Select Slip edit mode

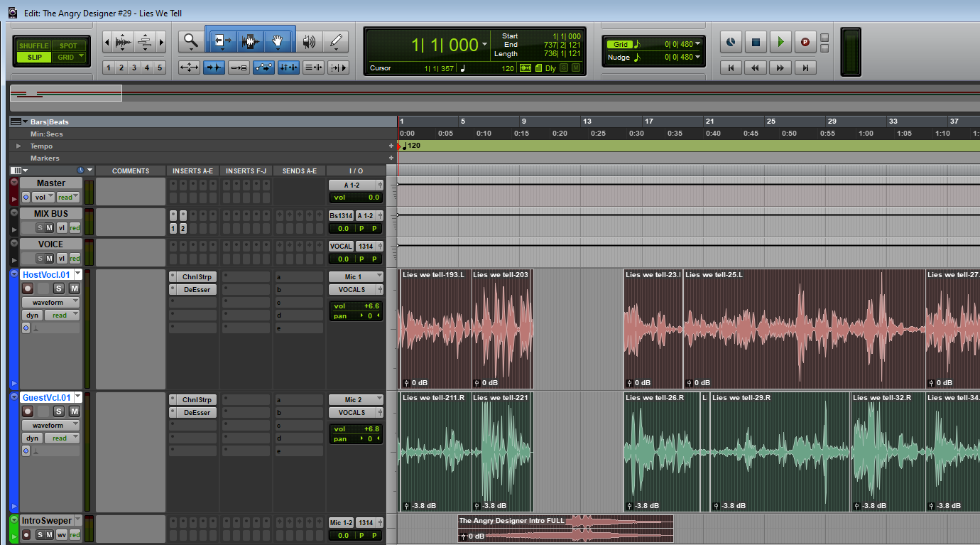point(34,57)
